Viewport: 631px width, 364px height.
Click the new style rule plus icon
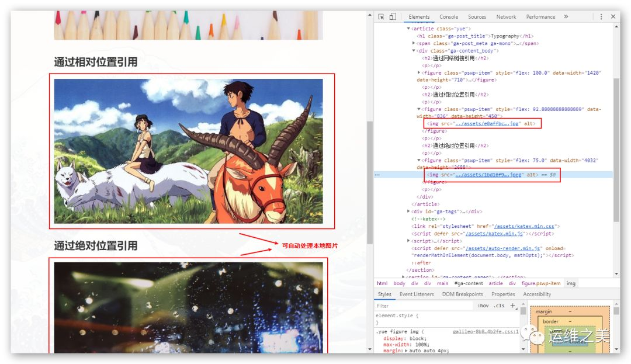click(x=513, y=306)
